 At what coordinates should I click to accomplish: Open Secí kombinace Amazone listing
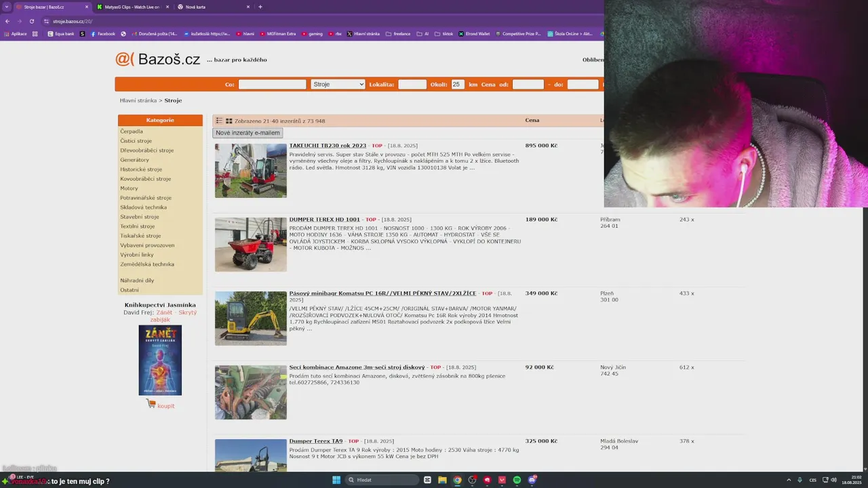[357, 367]
